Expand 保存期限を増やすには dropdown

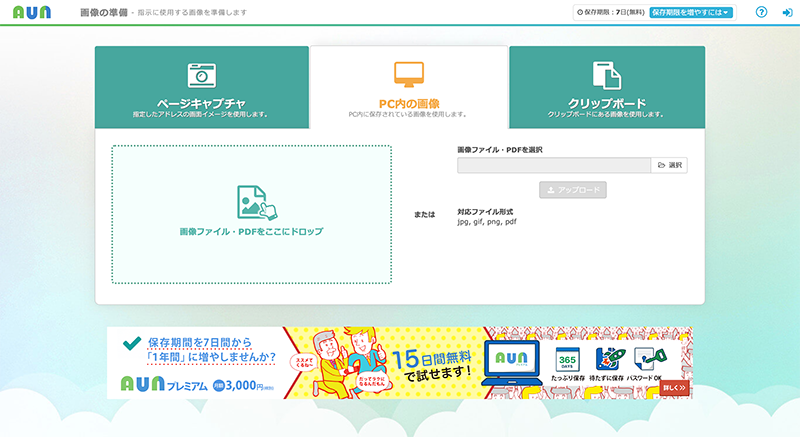(691, 13)
